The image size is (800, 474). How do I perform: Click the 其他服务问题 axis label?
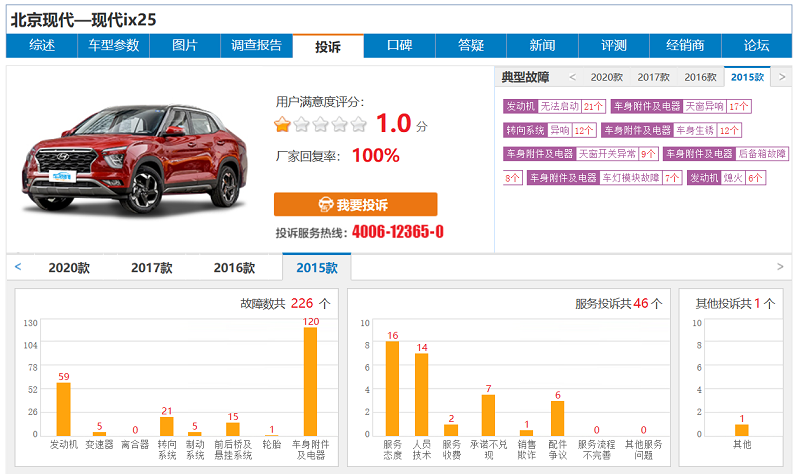(643, 450)
